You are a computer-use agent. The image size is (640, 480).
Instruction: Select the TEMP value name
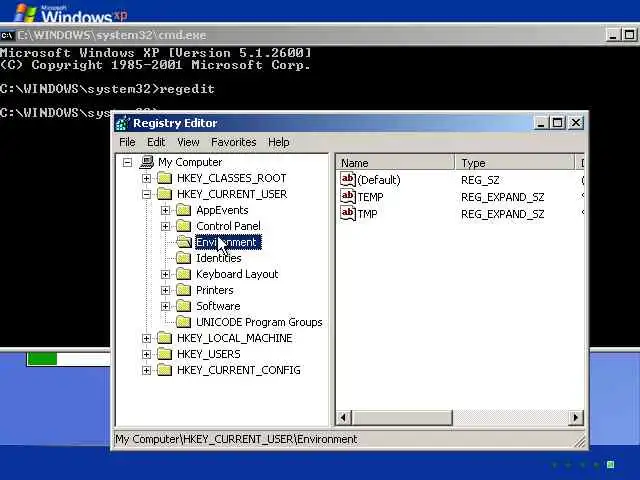[370, 197]
